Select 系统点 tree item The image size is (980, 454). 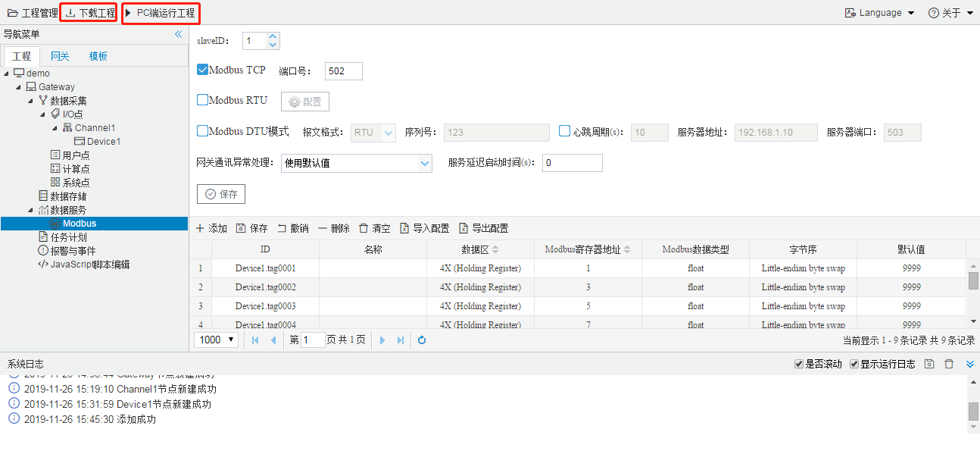(70, 183)
